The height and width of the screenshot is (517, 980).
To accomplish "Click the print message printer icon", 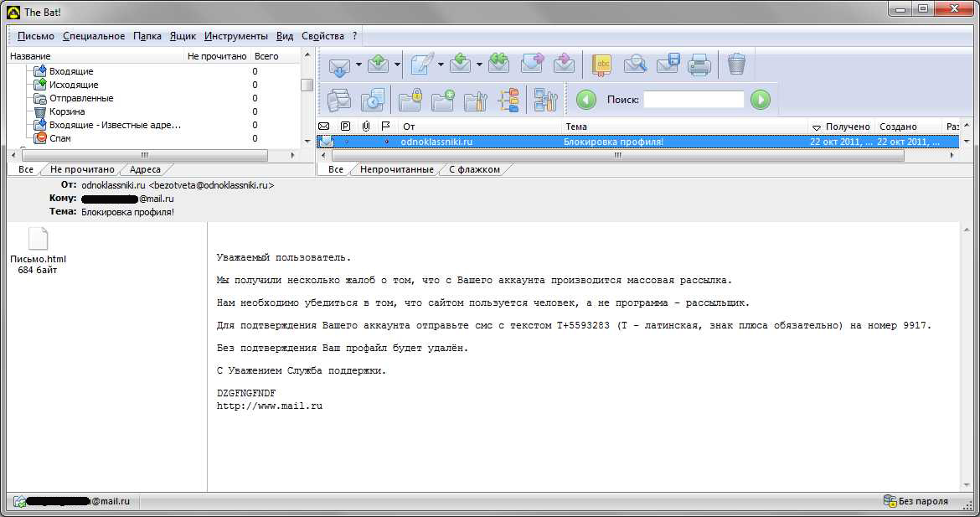I will (x=699, y=65).
